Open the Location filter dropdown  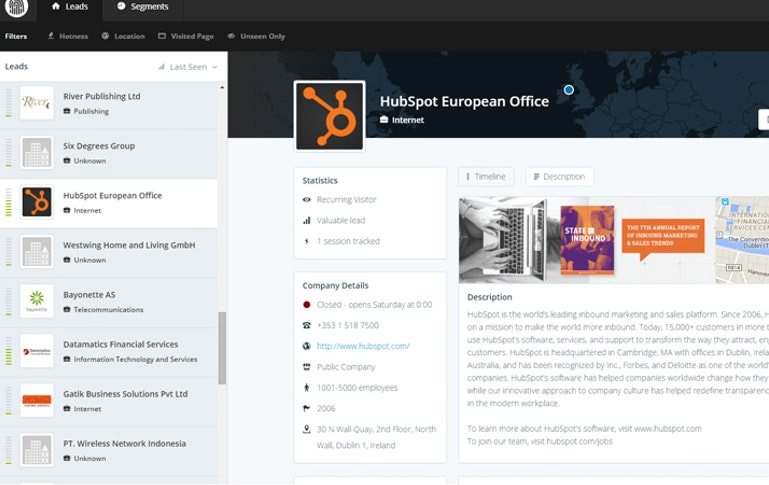click(123, 36)
